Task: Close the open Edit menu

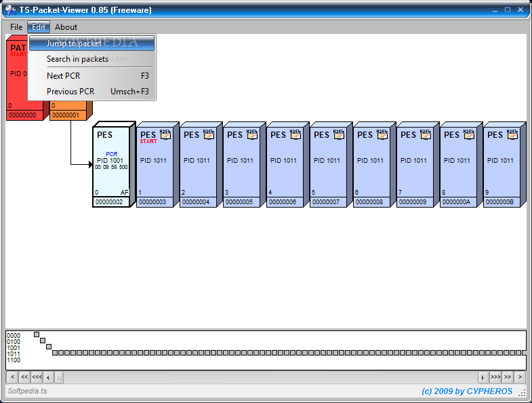Action: [x=39, y=27]
